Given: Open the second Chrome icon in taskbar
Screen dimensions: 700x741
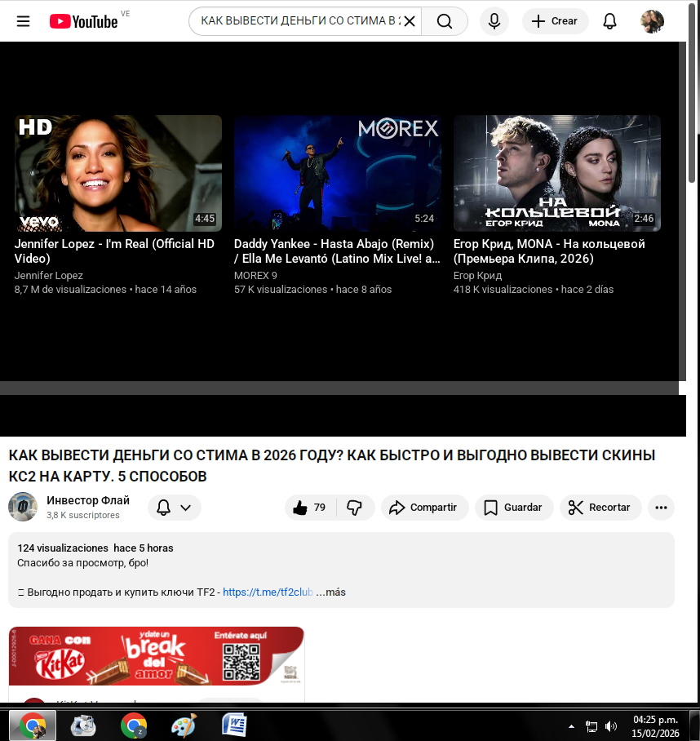Looking at the screenshot, I should click(134, 725).
